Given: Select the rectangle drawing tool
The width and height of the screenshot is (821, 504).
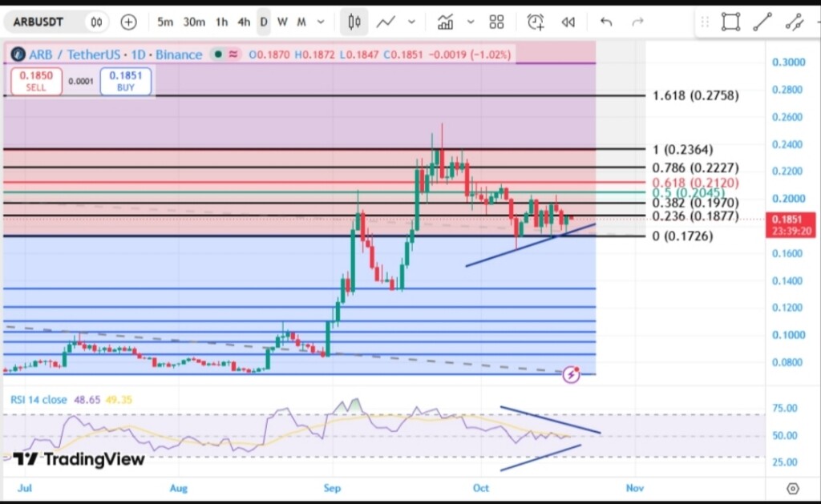Looking at the screenshot, I should (x=730, y=22).
